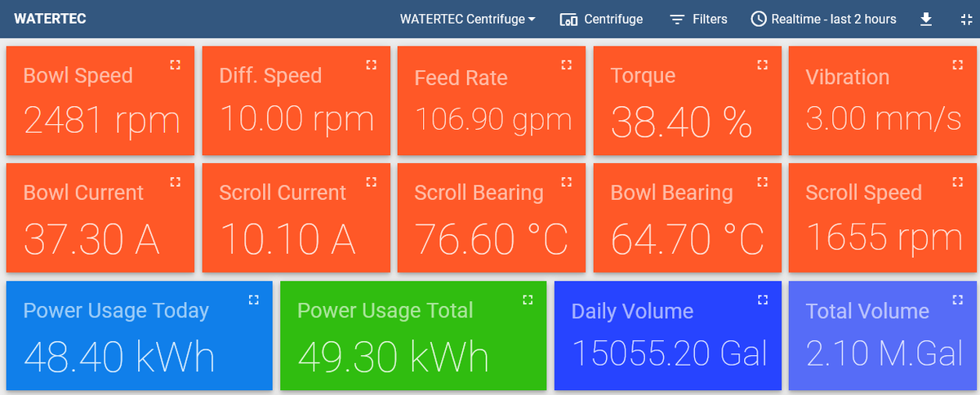Click the 3.00 mm/s vibration value
Screen dimensions: 980x395
click(x=884, y=119)
